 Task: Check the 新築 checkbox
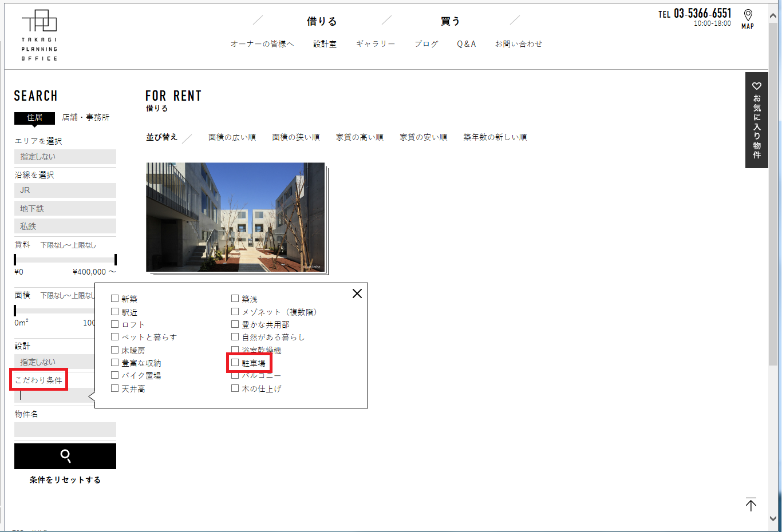click(x=114, y=299)
